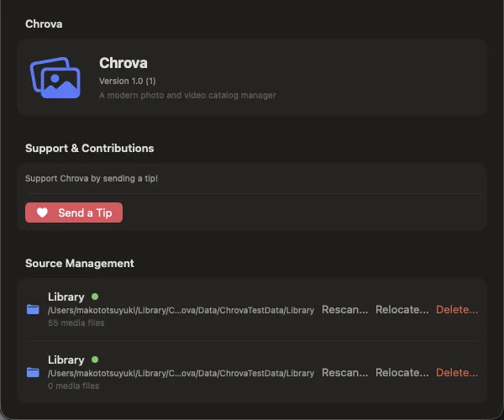
Task: Click the "Source Management" heading
Action: coord(80,263)
